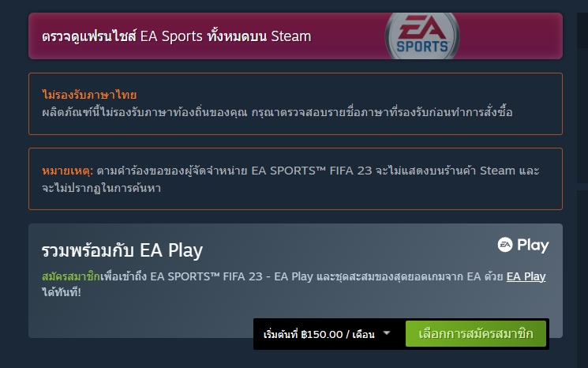The height and width of the screenshot is (368, 588).
Task: Click the ไม่รองรับภาษาไทย warning heading
Action: [x=89, y=95]
